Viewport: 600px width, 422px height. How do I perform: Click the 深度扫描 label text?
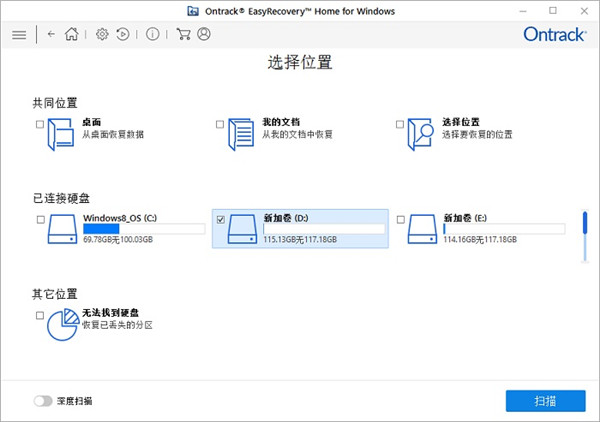(x=75, y=401)
